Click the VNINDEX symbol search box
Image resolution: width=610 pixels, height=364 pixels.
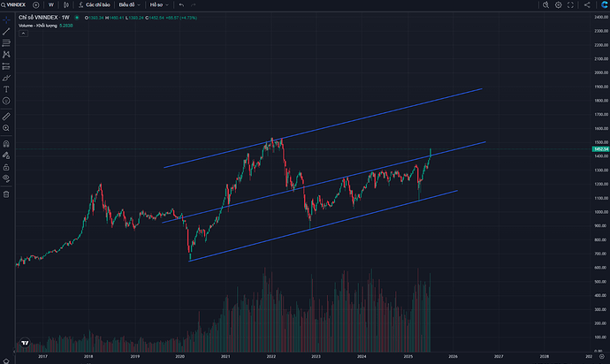click(x=13, y=4)
